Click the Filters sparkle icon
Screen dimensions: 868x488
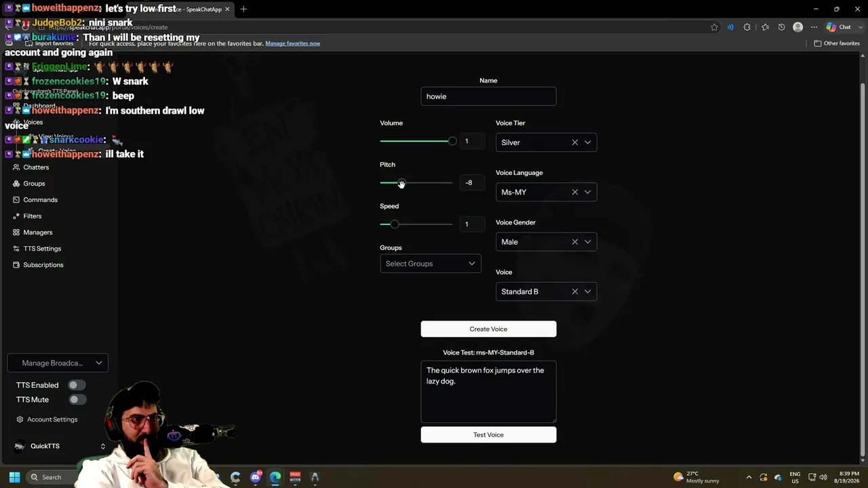click(16, 216)
